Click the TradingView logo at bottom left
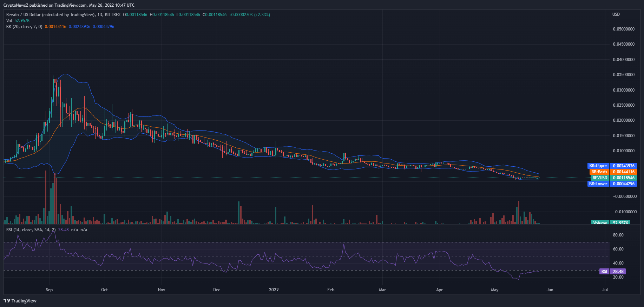Viewport: 644px width, 307px height. point(20,301)
